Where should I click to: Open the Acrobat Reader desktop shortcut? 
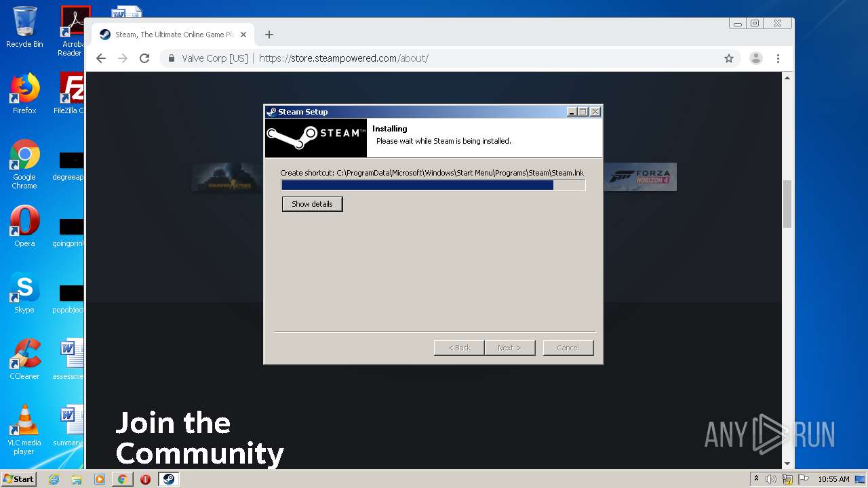pyautogui.click(x=73, y=30)
